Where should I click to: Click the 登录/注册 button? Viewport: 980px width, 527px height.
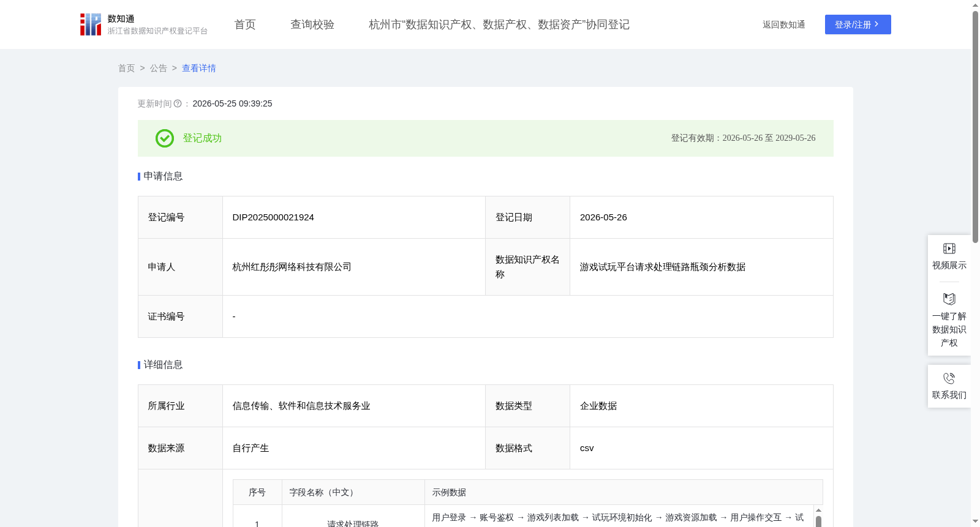coord(858,24)
